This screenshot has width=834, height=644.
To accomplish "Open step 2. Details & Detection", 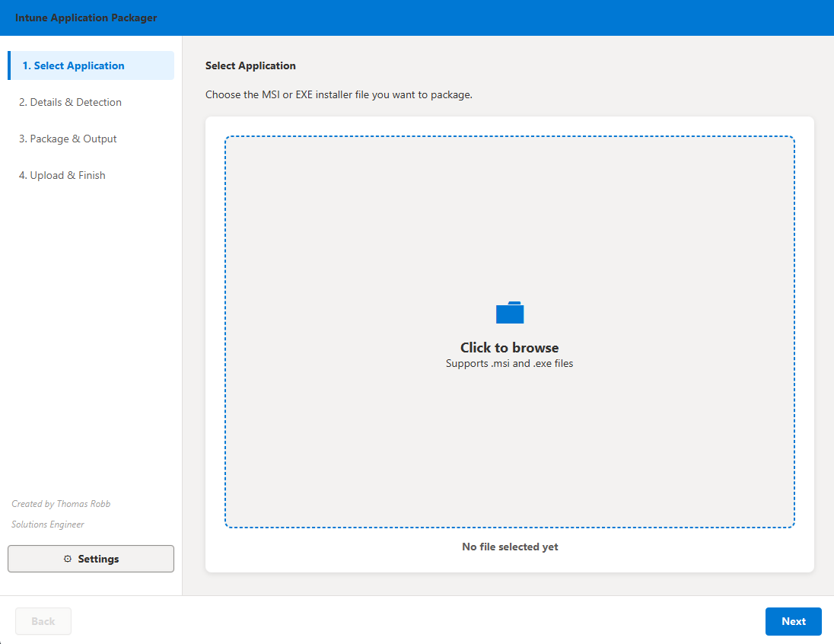I will [70, 102].
